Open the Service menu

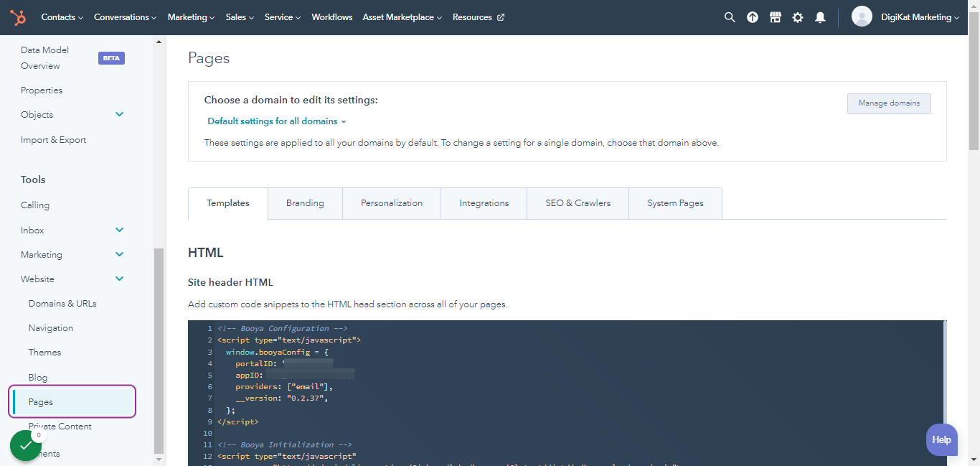point(283,17)
